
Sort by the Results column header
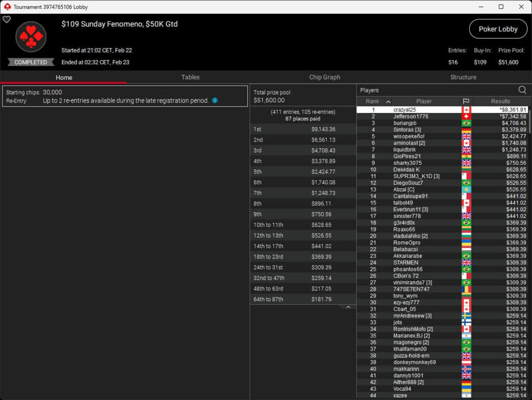pyautogui.click(x=500, y=101)
